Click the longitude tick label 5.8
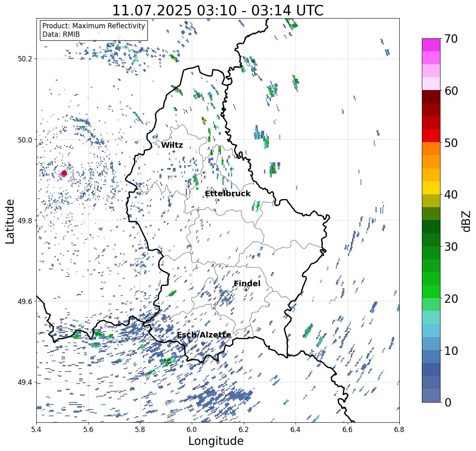476x451 pixels. (140, 430)
